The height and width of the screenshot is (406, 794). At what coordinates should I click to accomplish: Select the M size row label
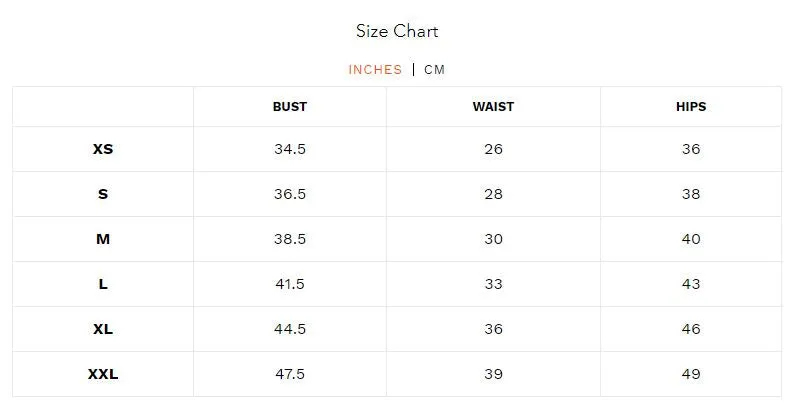[103, 239]
